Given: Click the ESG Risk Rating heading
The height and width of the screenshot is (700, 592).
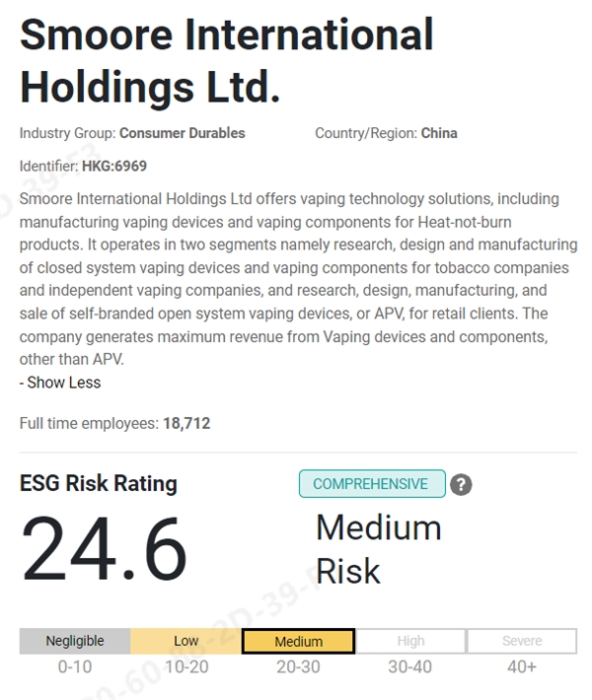Looking at the screenshot, I should click(x=99, y=483).
